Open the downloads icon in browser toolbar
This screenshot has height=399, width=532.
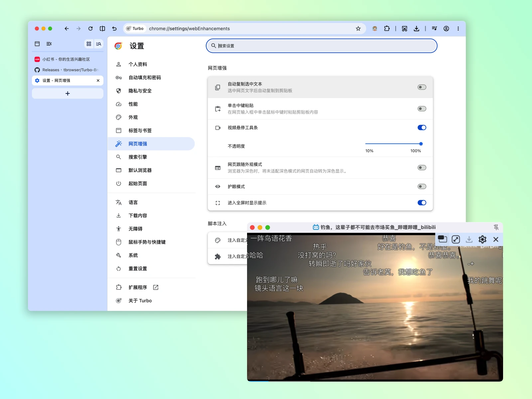pos(416,29)
